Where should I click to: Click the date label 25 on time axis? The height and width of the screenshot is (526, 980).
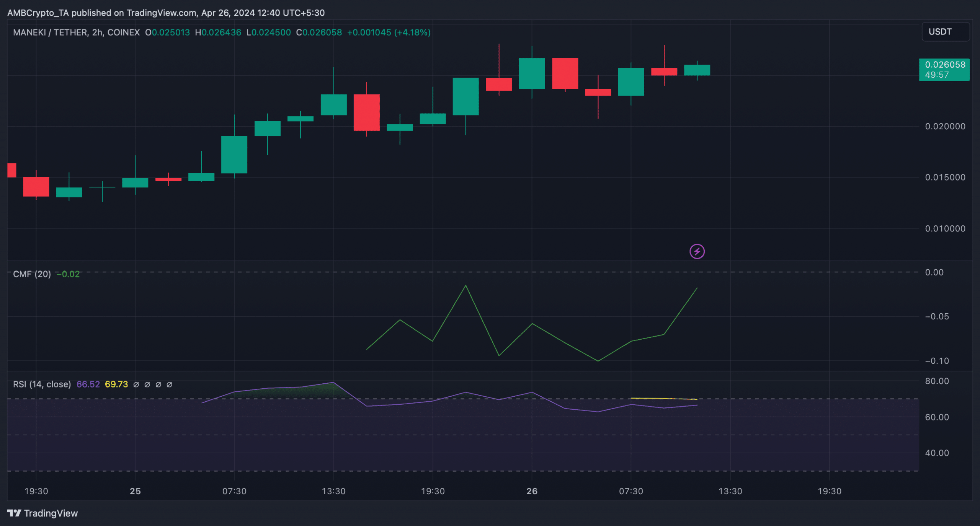point(135,491)
